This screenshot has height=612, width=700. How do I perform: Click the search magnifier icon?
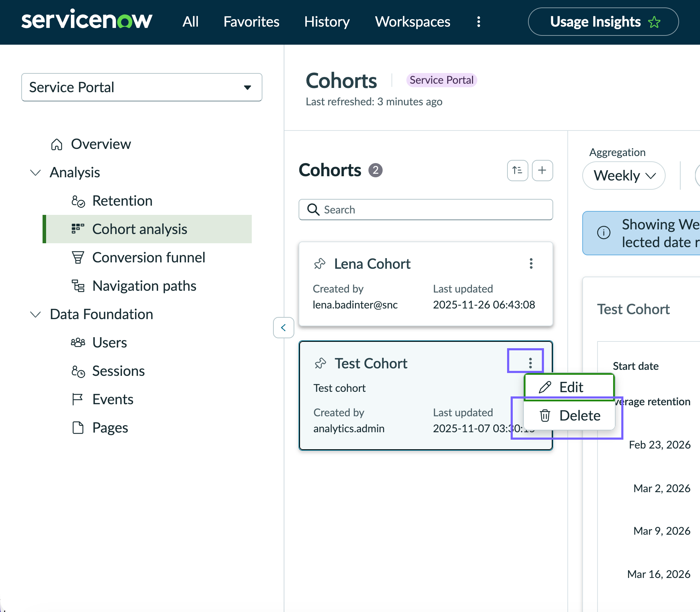[x=313, y=210]
